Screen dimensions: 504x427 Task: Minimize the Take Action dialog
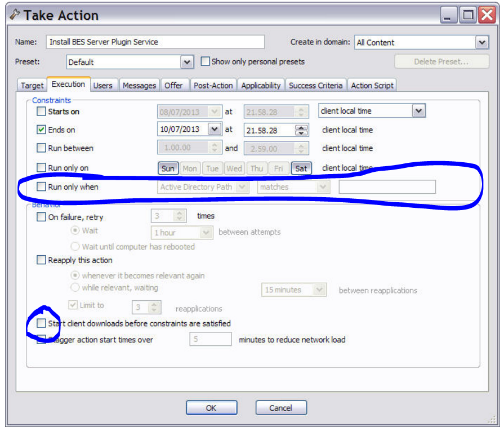click(448, 15)
